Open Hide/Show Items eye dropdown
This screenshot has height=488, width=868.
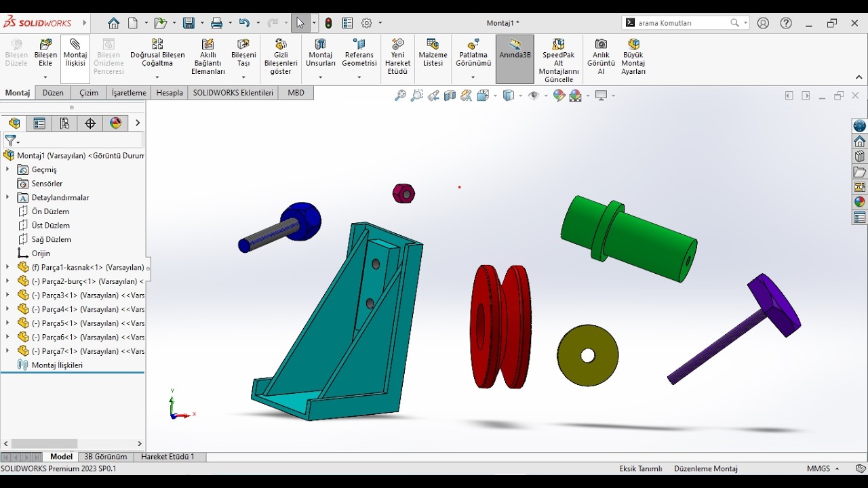[x=546, y=96]
